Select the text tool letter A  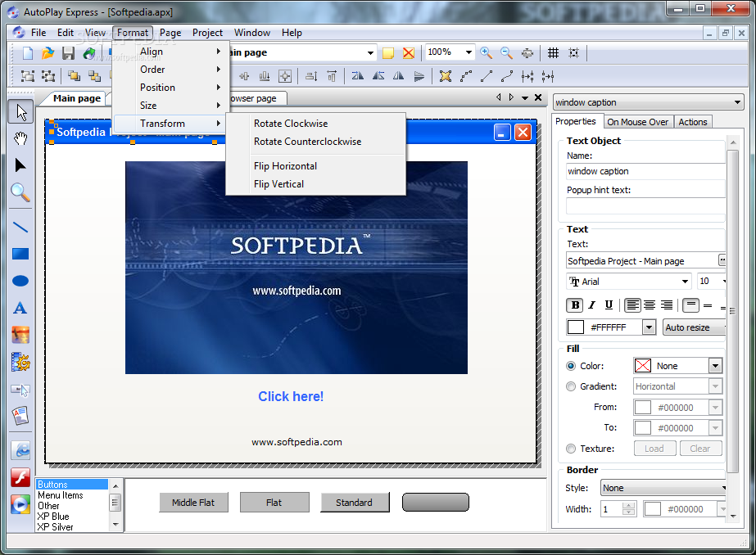20,308
